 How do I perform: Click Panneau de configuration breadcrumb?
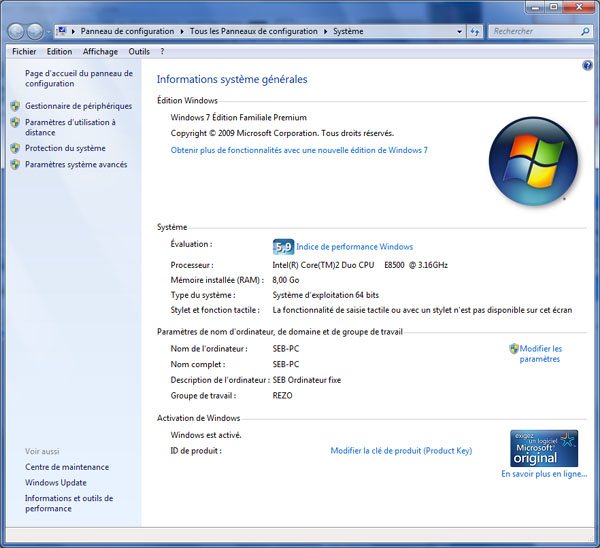(x=127, y=31)
